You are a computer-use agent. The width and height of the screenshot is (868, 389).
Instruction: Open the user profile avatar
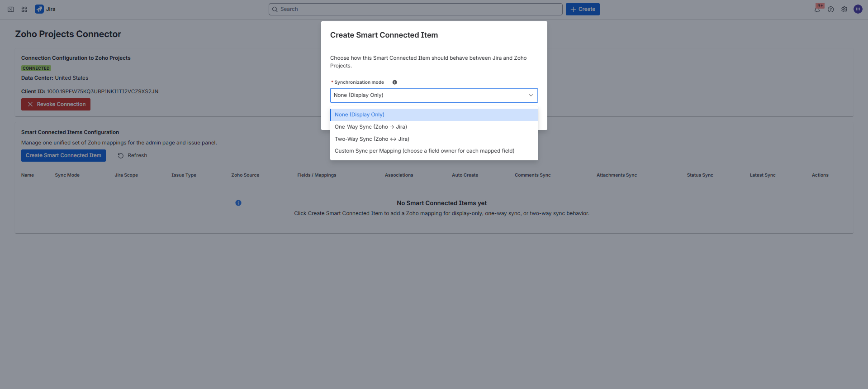tap(858, 9)
